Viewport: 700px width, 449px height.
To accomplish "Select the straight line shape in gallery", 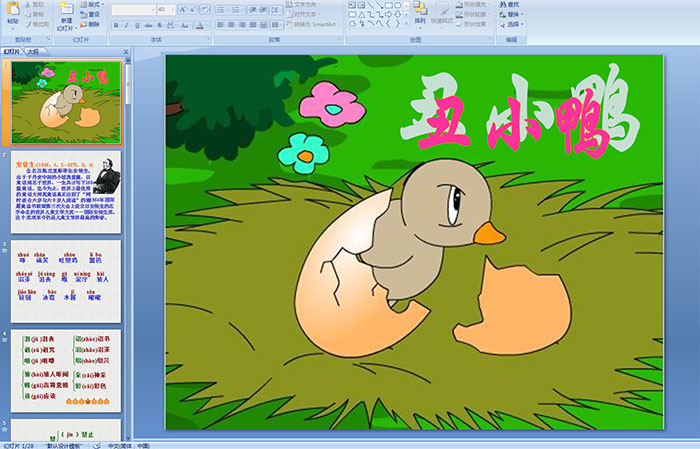I will [x=371, y=5].
